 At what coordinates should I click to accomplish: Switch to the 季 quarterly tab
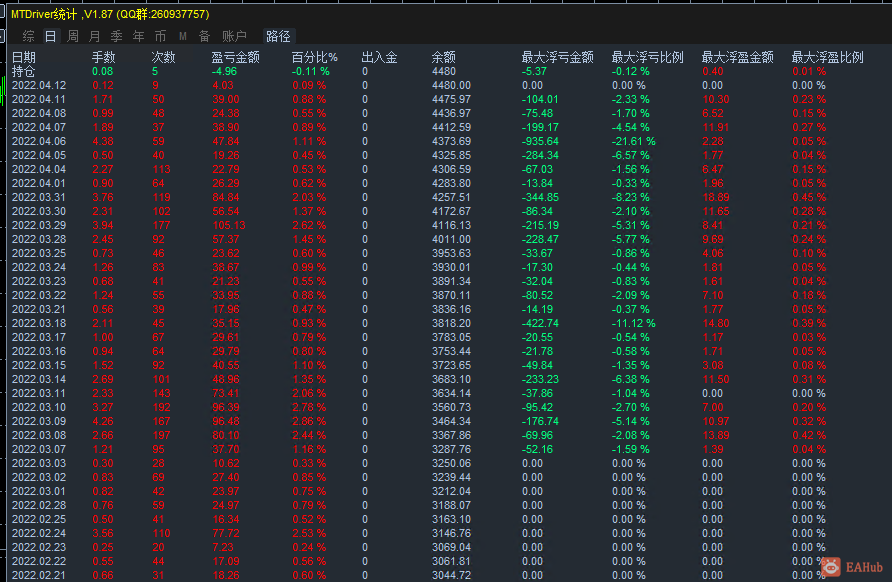tap(116, 36)
